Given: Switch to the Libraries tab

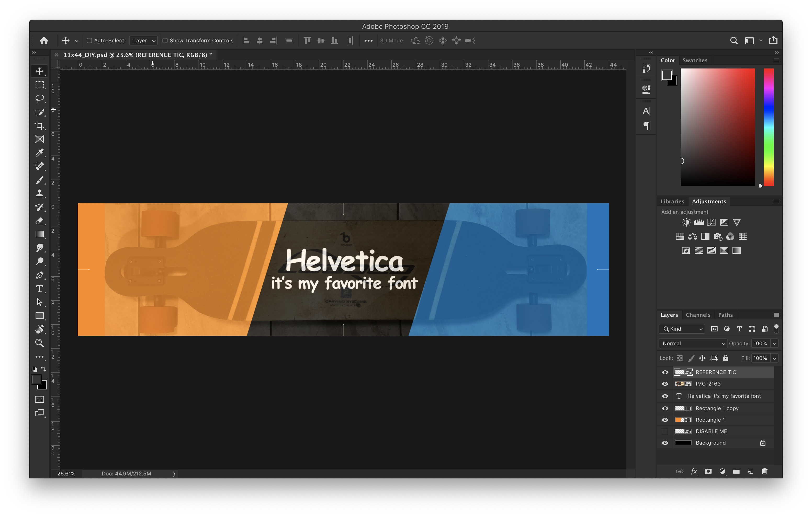Looking at the screenshot, I should (672, 202).
